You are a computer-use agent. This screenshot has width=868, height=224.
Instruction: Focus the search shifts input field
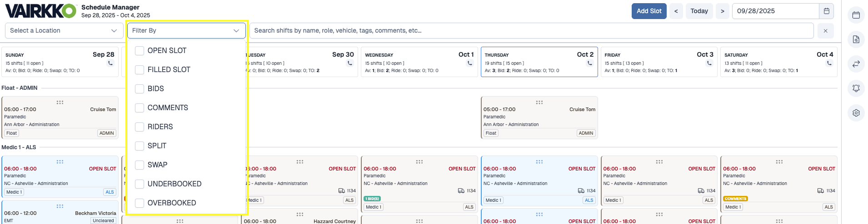click(531, 30)
